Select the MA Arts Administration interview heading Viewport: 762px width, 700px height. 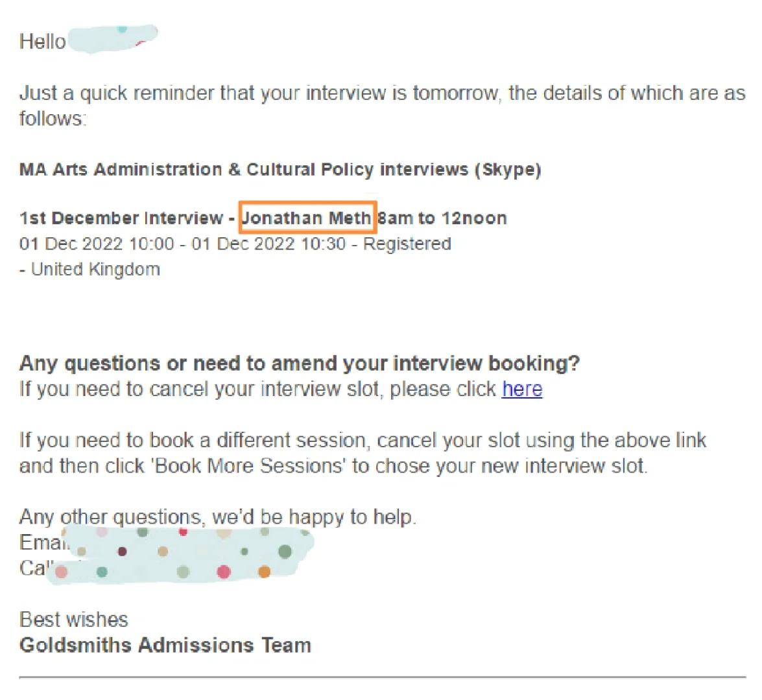click(x=280, y=170)
